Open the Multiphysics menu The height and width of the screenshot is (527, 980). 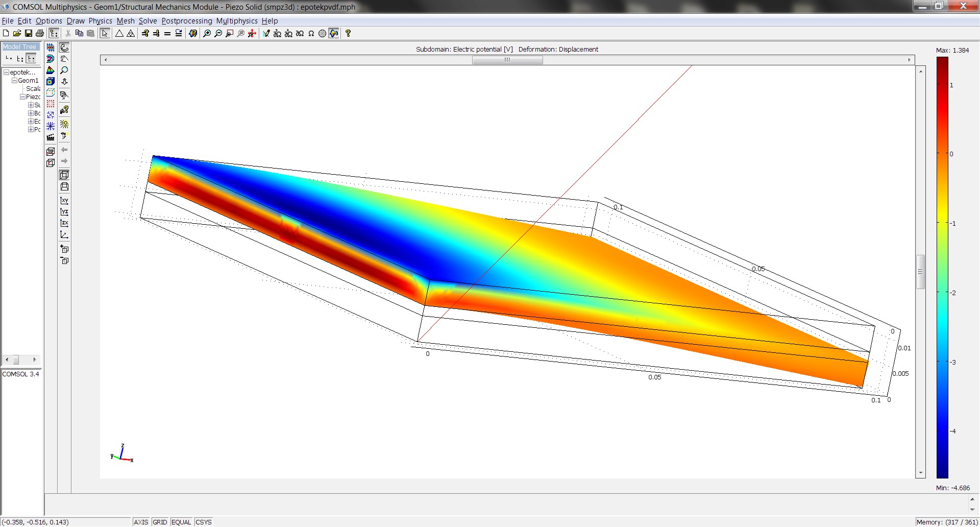click(237, 21)
